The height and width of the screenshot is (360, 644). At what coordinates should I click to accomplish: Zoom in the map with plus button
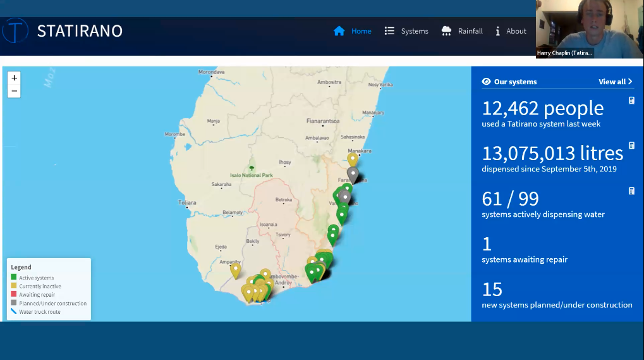pyautogui.click(x=14, y=78)
